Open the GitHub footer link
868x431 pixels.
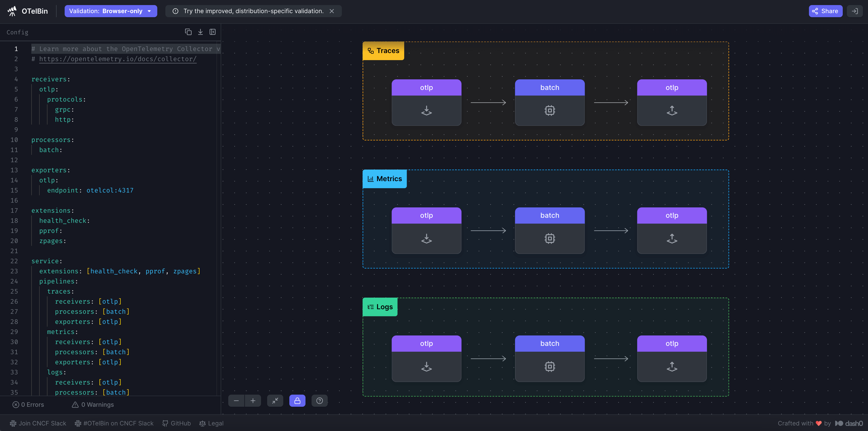coord(176,424)
